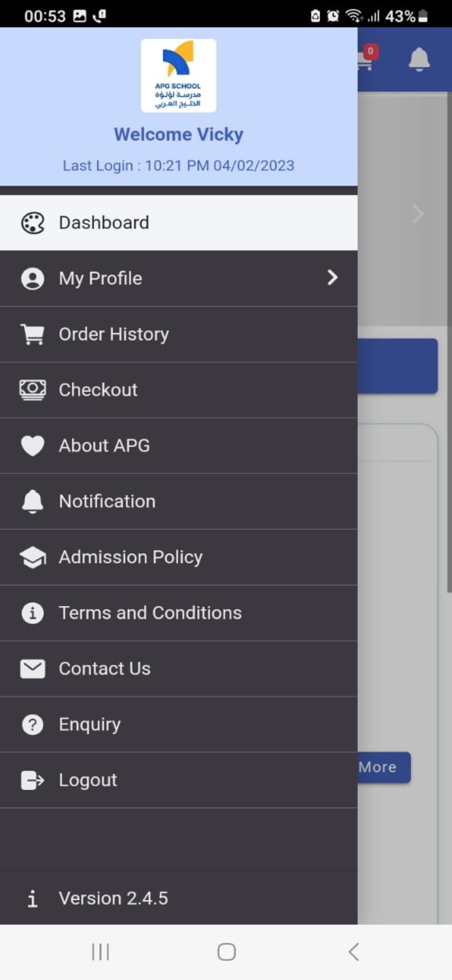Click the Admission Policy graduation cap icon

[x=33, y=557]
